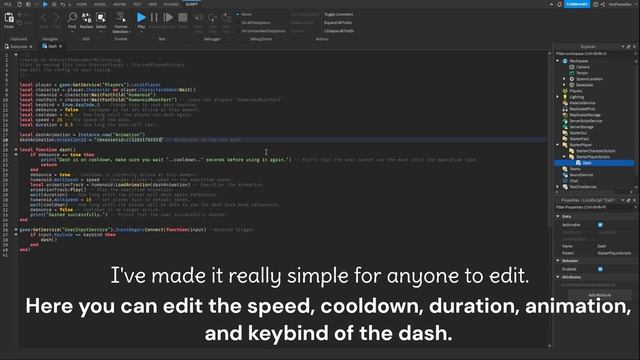640x360 pixels.
Task: Click the share icon beside Collaborate
Action: pyautogui.click(x=603, y=4)
